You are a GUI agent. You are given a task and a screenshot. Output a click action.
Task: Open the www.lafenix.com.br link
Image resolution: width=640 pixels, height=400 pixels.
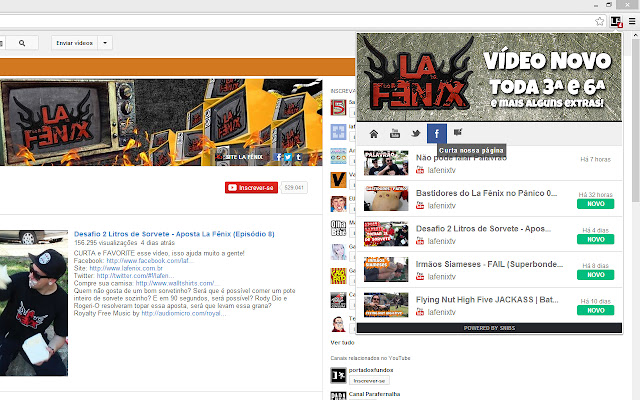point(126,268)
